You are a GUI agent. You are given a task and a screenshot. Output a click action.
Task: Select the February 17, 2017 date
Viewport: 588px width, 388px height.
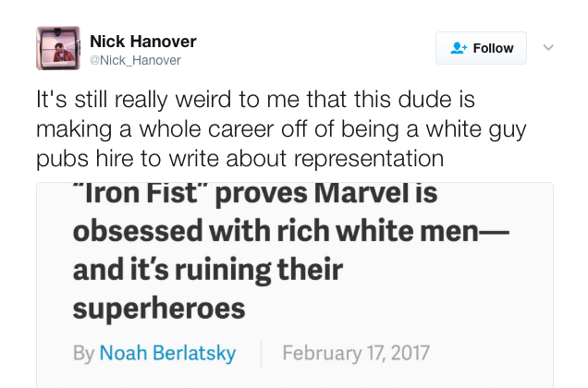click(356, 353)
